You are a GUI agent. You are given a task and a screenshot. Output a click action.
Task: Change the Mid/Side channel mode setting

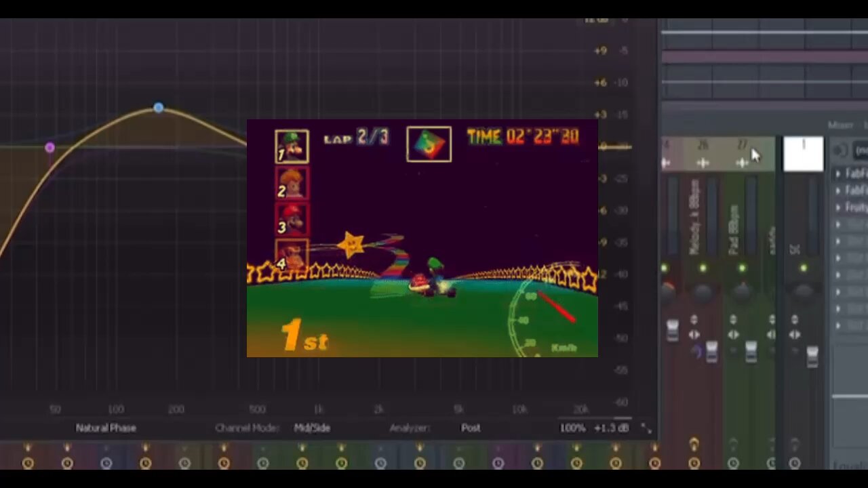[312, 428]
